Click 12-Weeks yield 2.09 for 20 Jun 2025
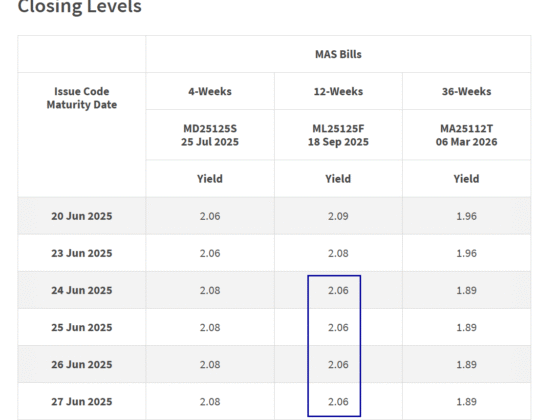This screenshot has height=420, width=560. (x=338, y=216)
